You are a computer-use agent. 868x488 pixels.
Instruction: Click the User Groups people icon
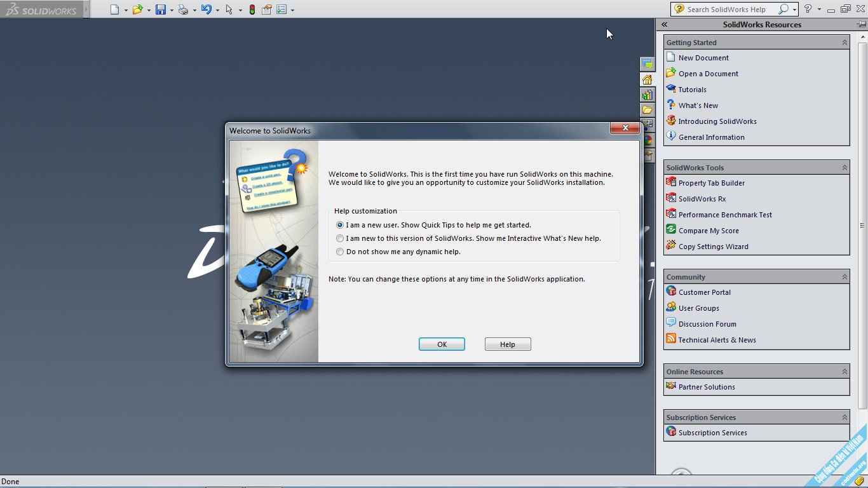point(671,308)
